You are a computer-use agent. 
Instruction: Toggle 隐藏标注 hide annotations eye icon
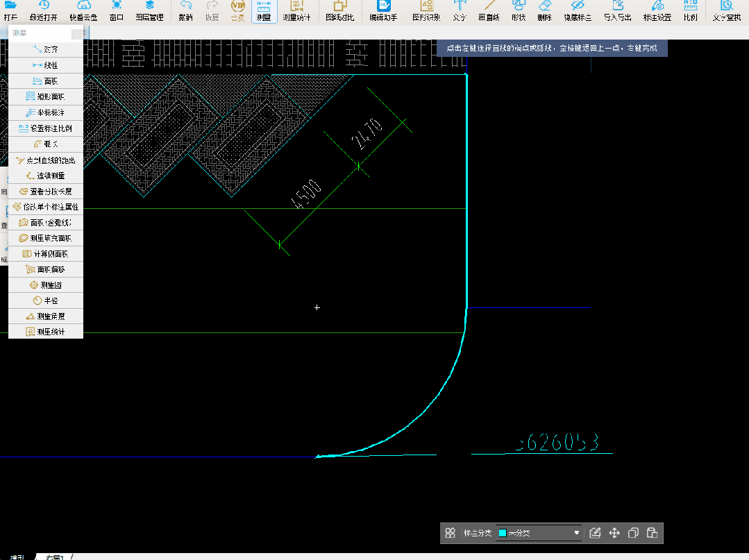(x=578, y=10)
